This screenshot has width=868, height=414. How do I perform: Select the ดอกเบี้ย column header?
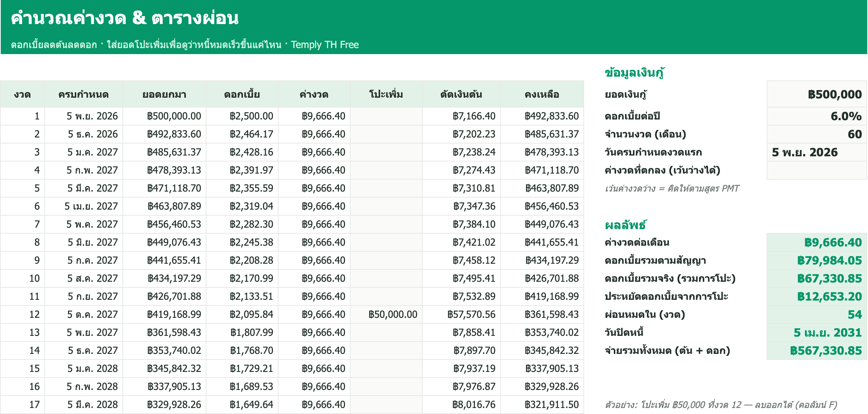point(242,94)
